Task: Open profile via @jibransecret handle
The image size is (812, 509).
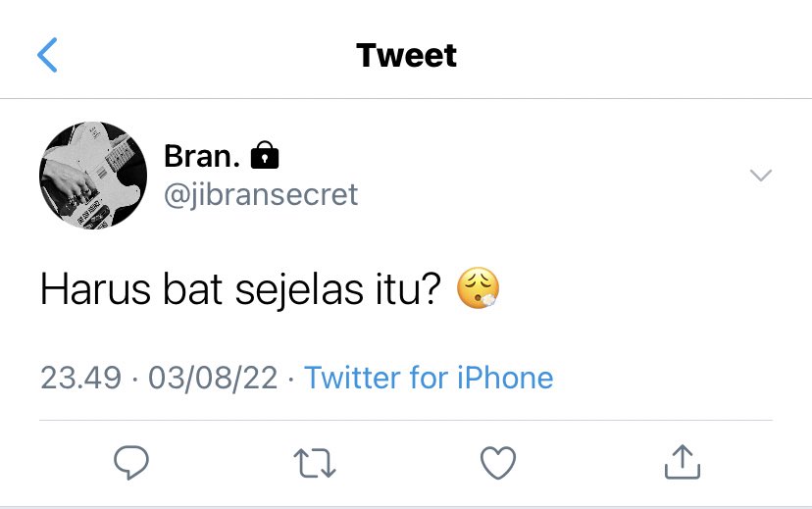Action: (261, 195)
